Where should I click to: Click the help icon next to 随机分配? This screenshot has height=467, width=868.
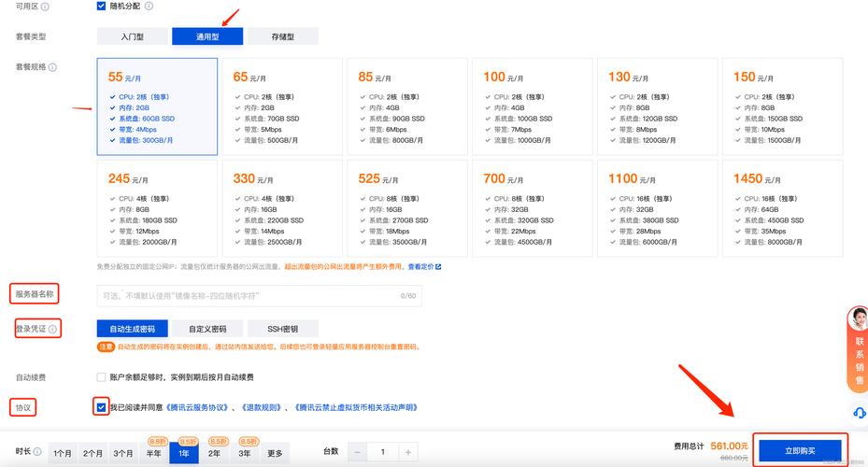point(149,7)
